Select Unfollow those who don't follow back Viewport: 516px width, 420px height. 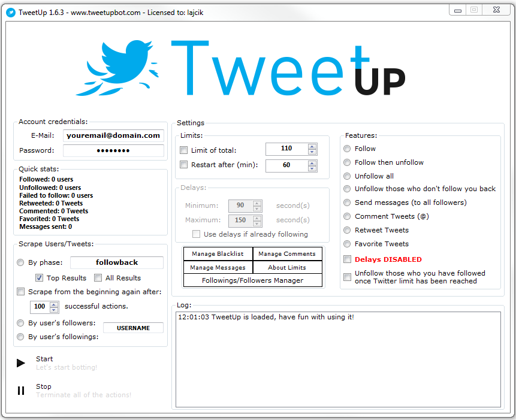[347, 189]
